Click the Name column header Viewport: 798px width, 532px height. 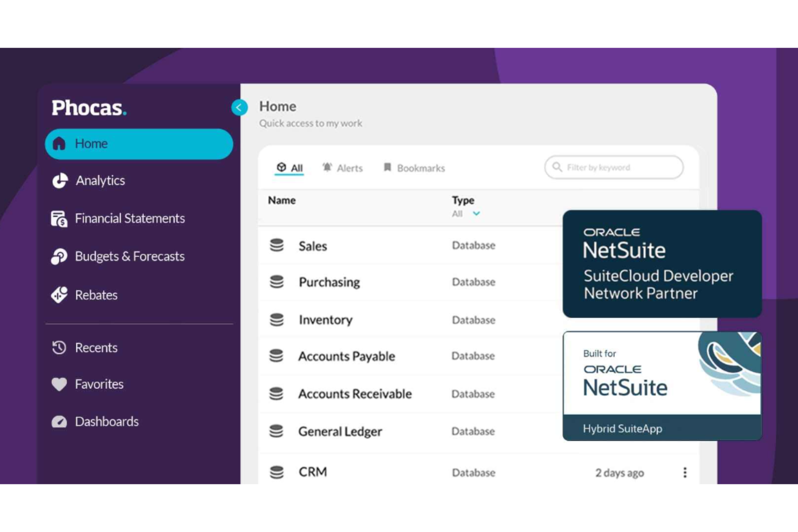click(281, 201)
